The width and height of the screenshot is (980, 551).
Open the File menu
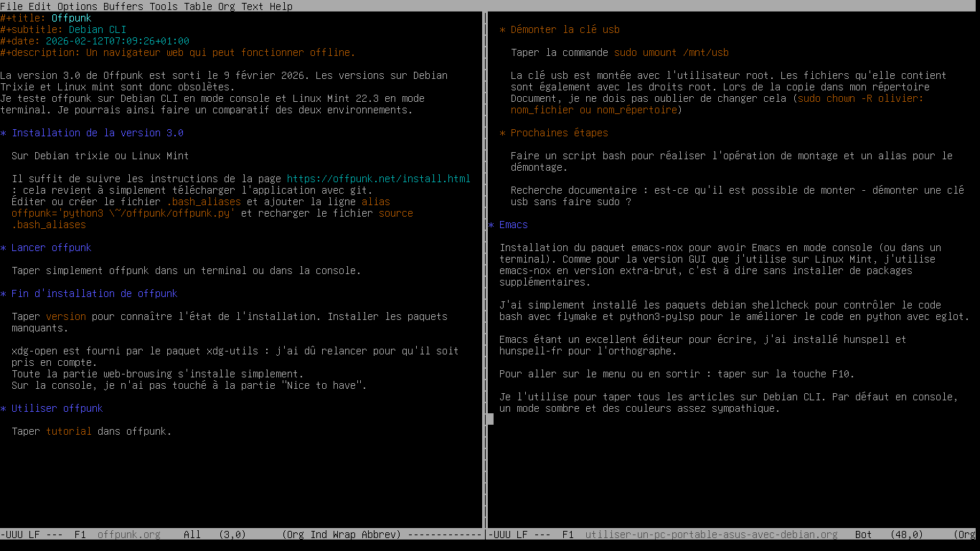[x=10, y=6]
